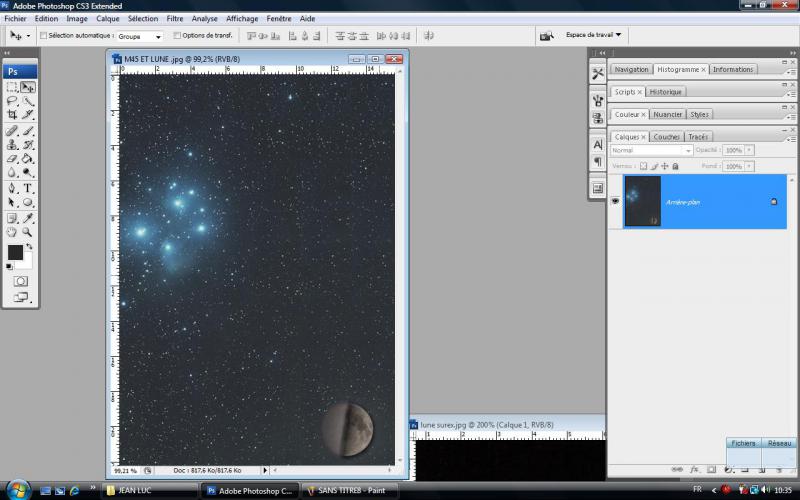
Task: Switch to the Historique tab
Action: (x=665, y=92)
